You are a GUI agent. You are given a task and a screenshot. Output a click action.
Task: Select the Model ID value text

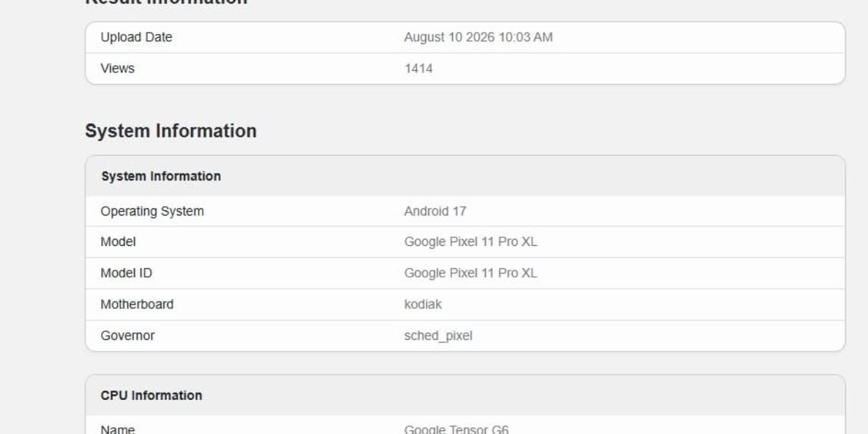[x=471, y=273]
